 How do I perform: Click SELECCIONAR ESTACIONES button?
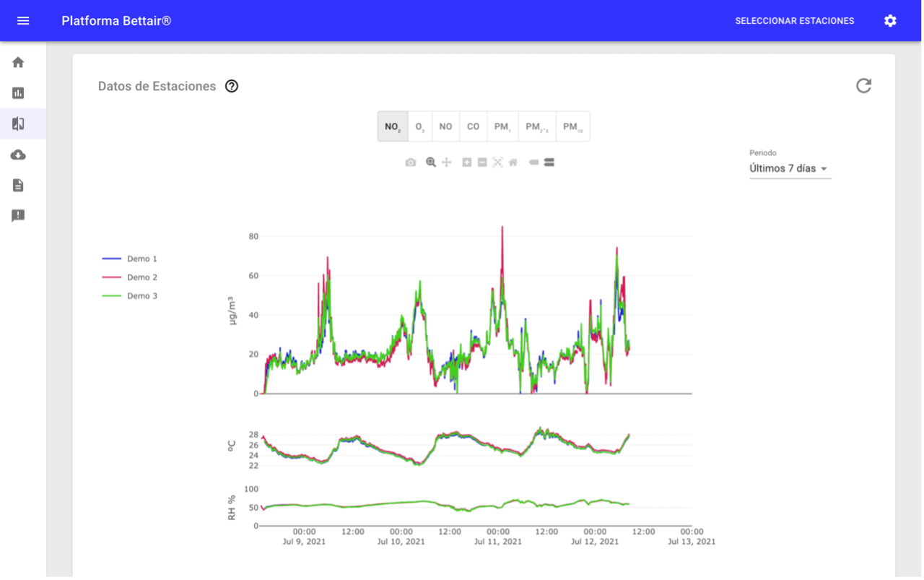click(x=794, y=21)
